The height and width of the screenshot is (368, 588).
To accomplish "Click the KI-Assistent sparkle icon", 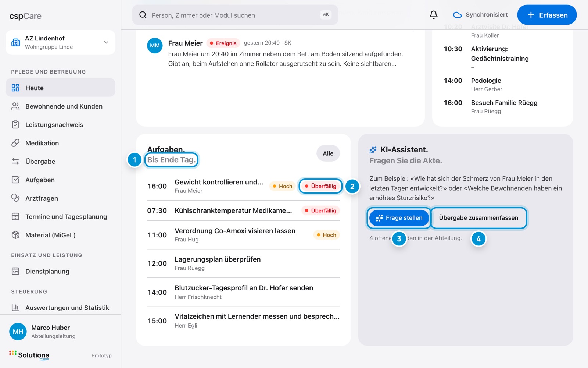I will point(373,150).
